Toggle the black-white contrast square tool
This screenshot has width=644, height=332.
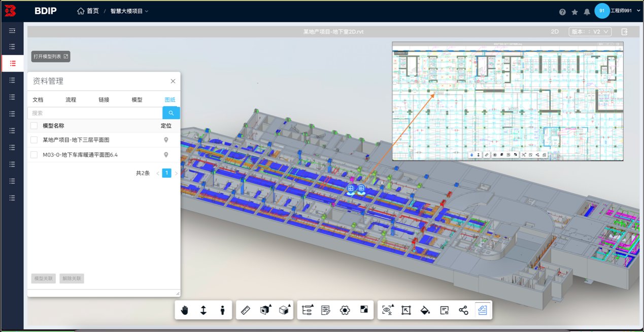coord(364,309)
